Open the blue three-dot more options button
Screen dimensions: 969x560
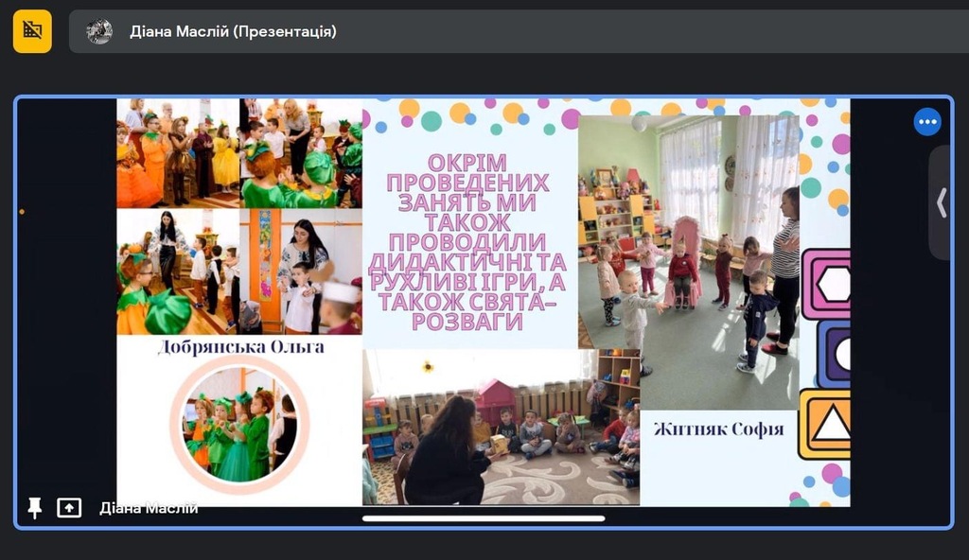click(926, 122)
